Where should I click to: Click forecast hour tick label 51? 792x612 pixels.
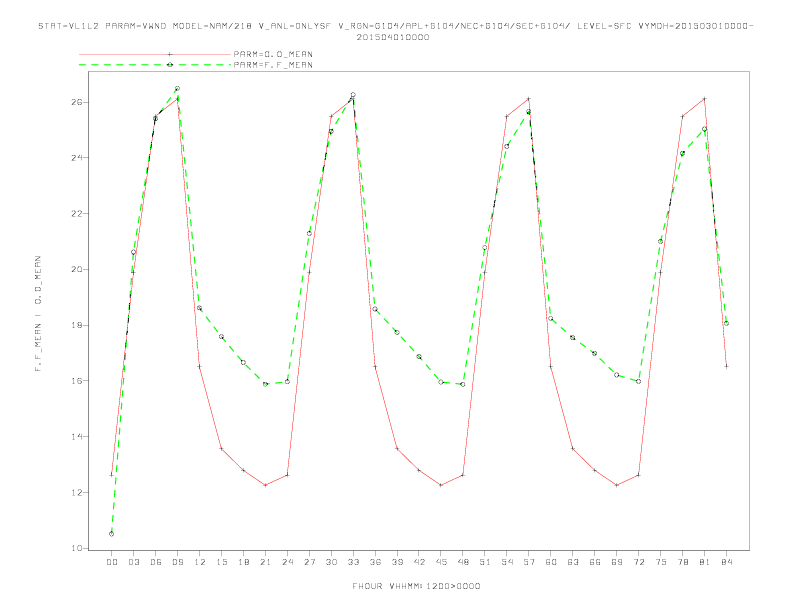485,562
